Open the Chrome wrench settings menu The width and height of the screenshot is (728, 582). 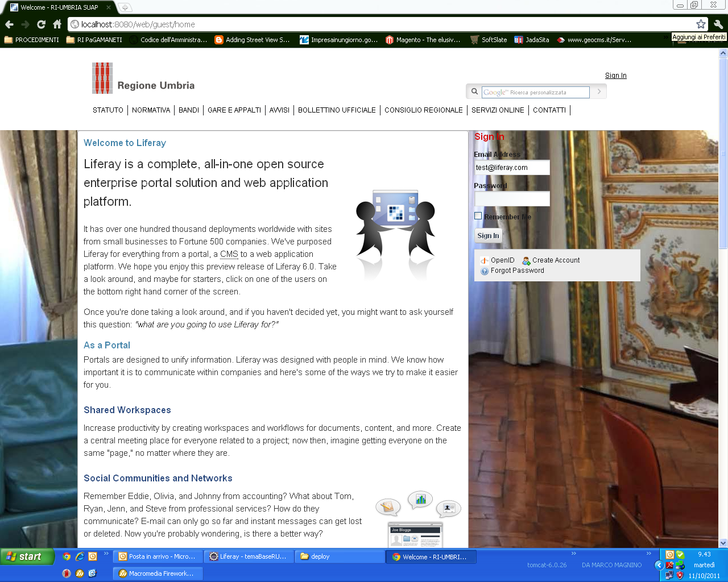[718, 24]
